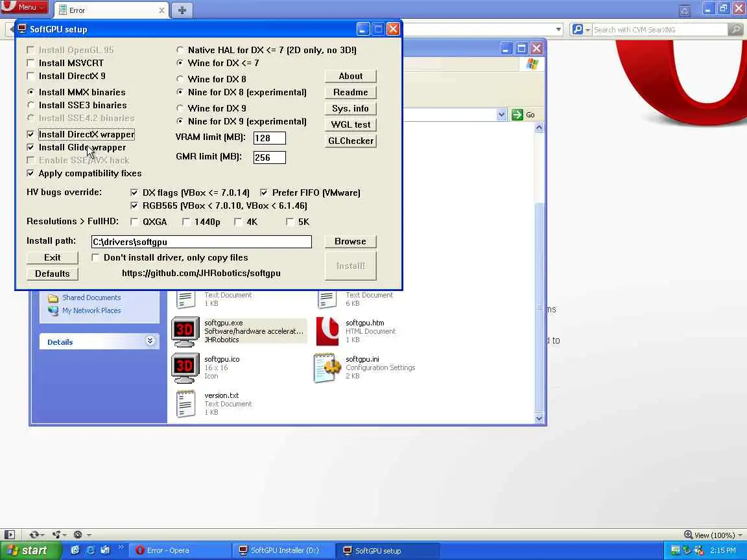
Task: Expand Explorer address bar dropdown
Action: pos(501,115)
